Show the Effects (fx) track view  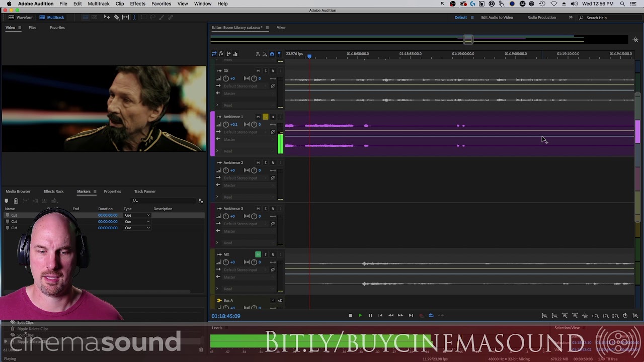click(221, 54)
